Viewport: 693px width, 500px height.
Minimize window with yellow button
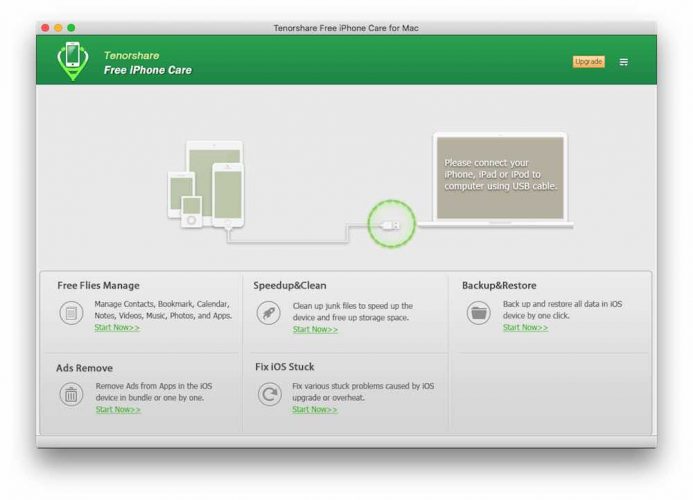[x=58, y=28]
